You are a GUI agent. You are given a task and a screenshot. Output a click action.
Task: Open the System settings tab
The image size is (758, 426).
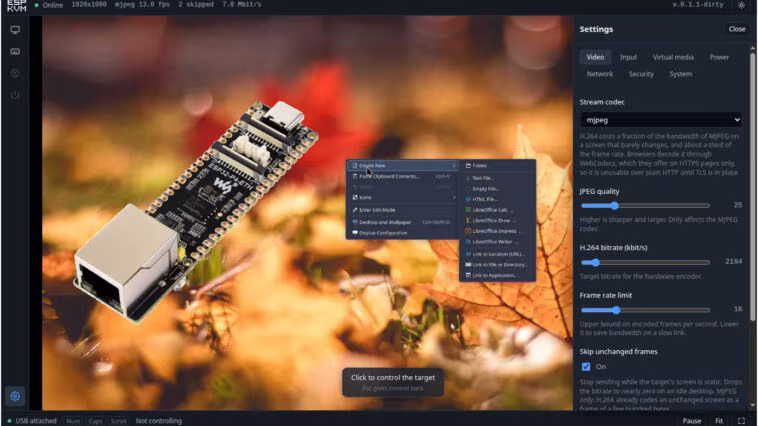[x=680, y=74]
